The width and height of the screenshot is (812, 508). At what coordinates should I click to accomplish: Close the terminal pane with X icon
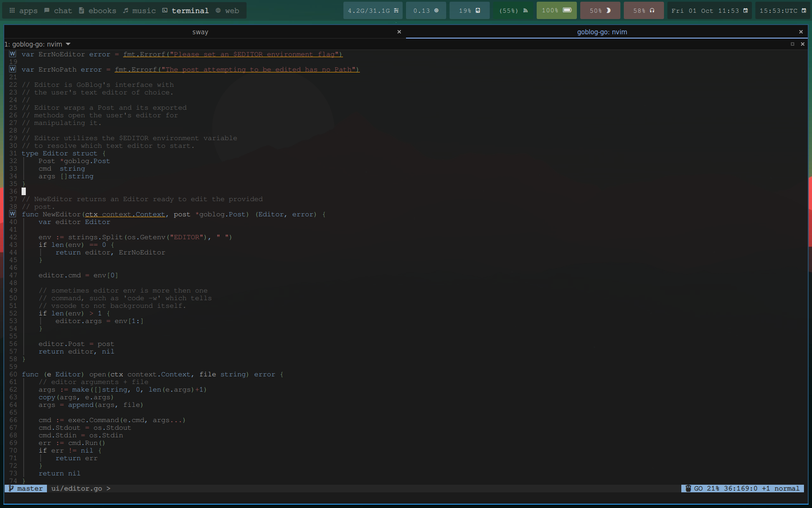point(803,44)
